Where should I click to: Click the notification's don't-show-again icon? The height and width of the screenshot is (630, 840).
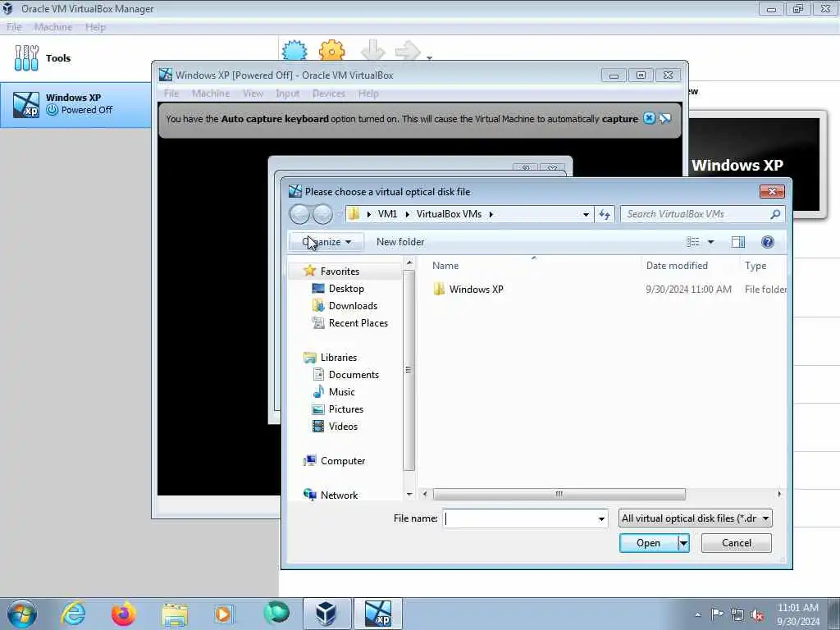click(664, 118)
